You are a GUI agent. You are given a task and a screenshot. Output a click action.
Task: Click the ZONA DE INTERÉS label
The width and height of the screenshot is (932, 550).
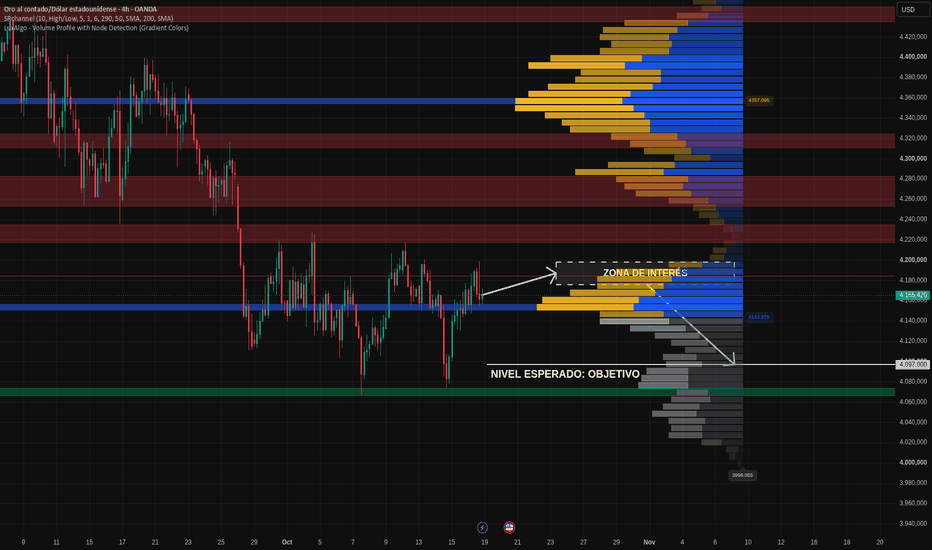[645, 273]
